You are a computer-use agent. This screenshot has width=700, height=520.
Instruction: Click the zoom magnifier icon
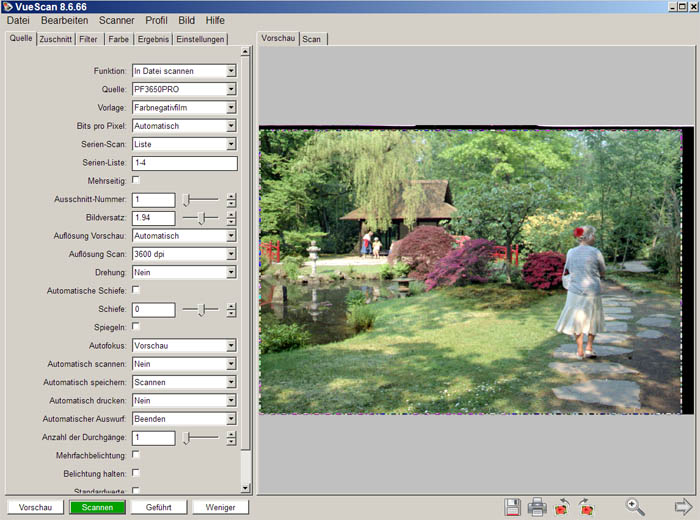pos(635,507)
